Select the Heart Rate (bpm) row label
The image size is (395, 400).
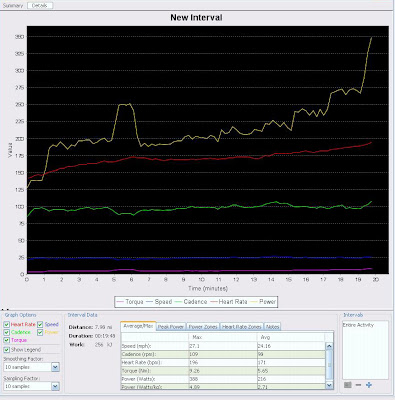click(x=141, y=362)
